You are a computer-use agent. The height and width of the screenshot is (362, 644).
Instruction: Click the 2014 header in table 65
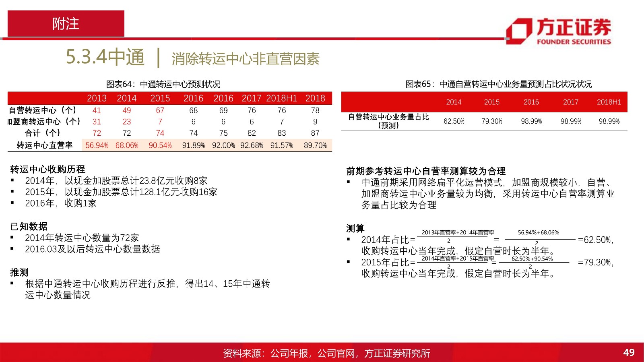pos(454,102)
